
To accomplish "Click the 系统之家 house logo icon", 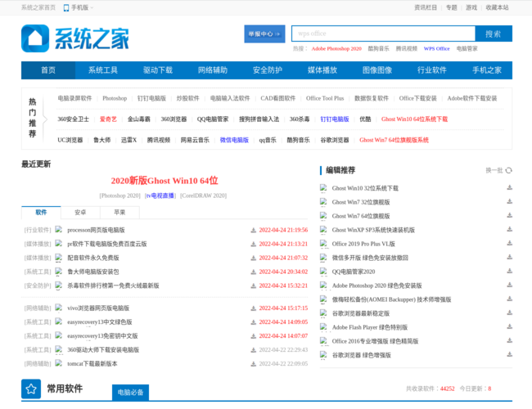I will point(35,38).
